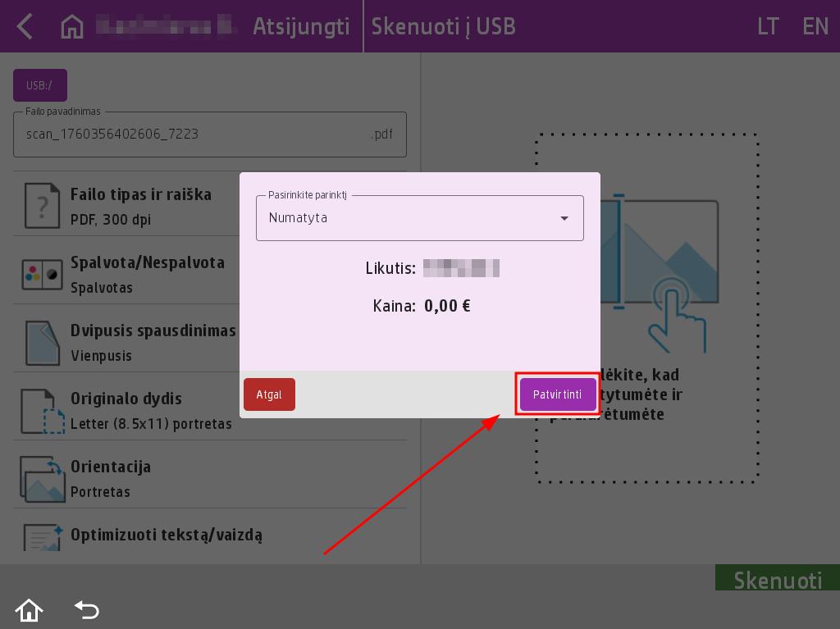Tap the home icon in the purple header
The image size is (840, 629).
coord(72,26)
